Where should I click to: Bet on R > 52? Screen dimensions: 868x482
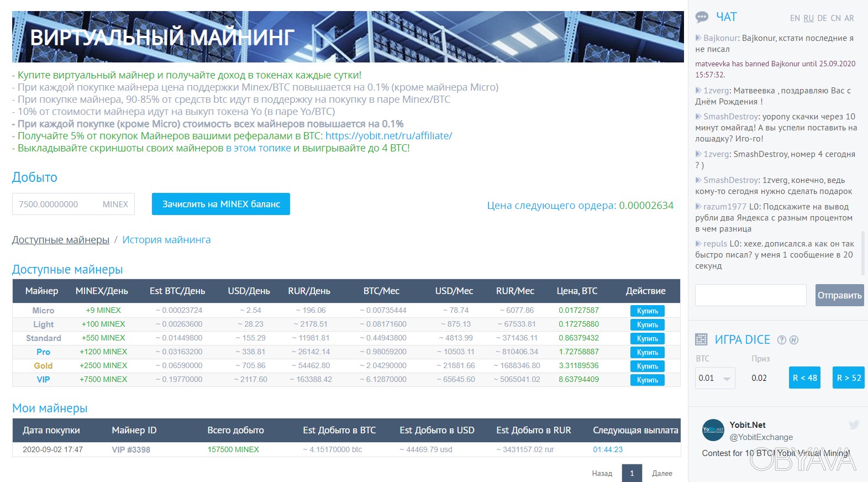[x=849, y=378]
